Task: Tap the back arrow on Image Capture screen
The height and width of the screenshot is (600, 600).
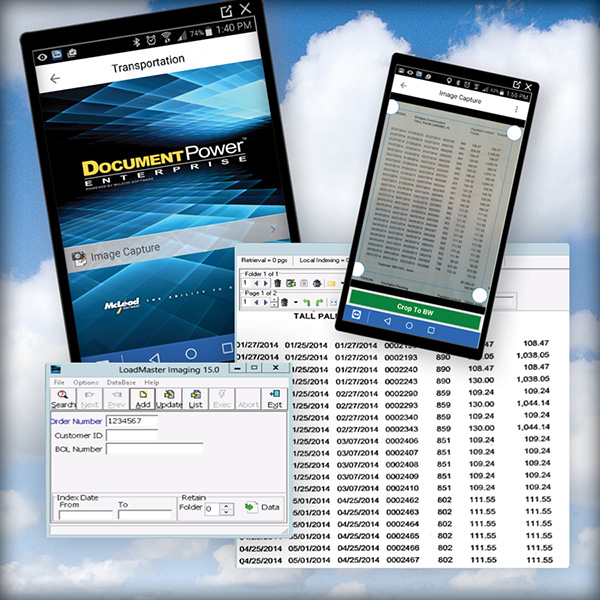Action: tap(403, 85)
